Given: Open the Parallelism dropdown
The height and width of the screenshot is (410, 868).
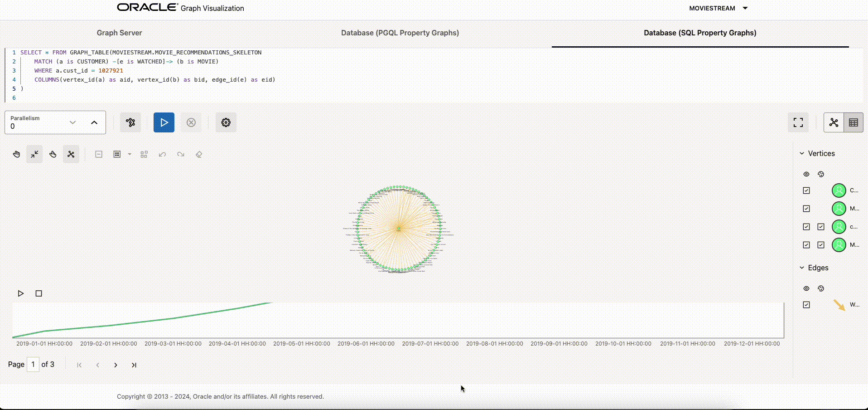Looking at the screenshot, I should tap(72, 122).
